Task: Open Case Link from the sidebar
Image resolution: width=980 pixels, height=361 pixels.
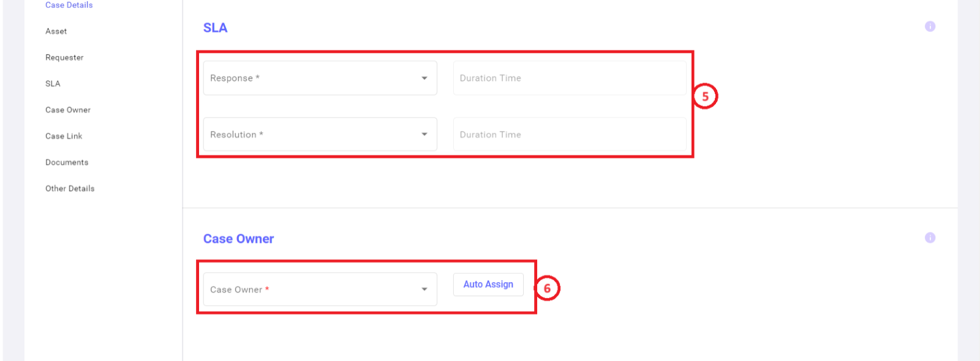Action: [x=64, y=136]
